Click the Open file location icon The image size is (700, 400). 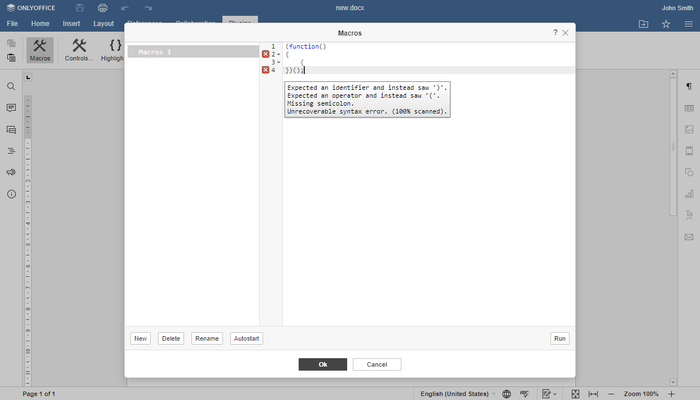point(643,24)
